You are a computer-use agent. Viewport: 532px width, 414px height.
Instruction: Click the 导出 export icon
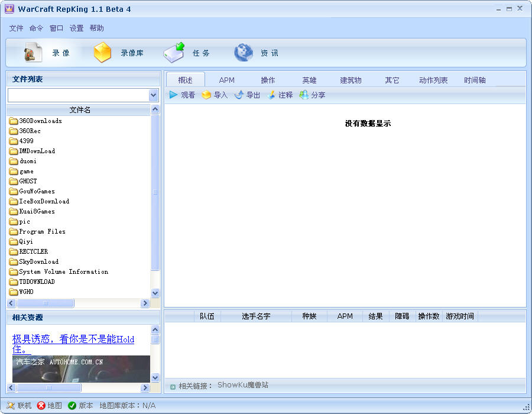tap(239, 95)
